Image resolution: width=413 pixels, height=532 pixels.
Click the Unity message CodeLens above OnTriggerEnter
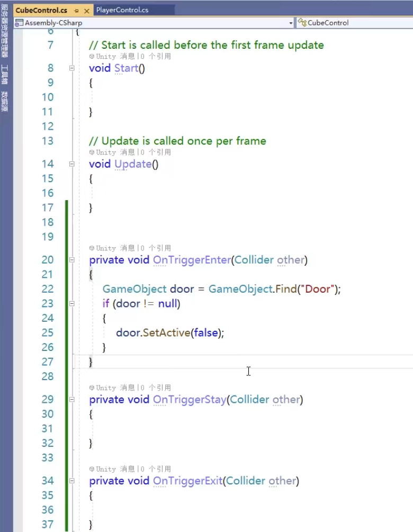click(x=130, y=248)
